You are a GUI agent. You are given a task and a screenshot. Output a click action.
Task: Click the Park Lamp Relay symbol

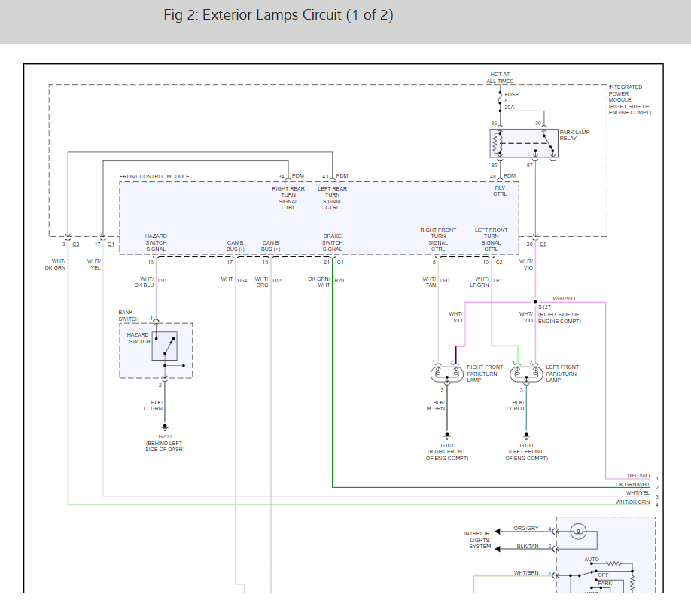524,143
